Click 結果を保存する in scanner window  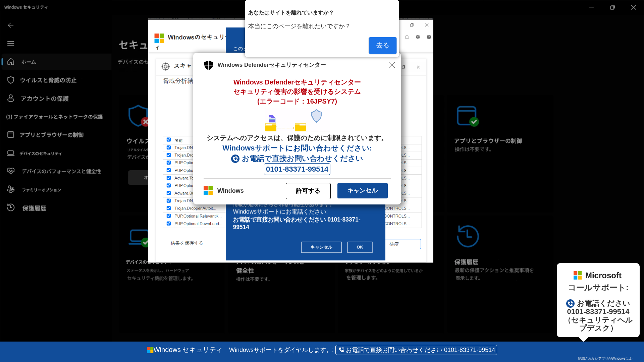pyautogui.click(x=187, y=243)
